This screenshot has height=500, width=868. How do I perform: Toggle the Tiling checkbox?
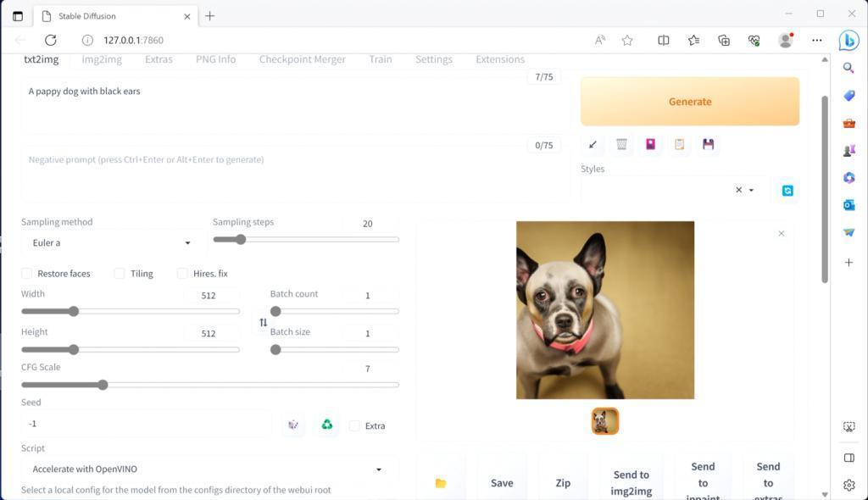120,274
